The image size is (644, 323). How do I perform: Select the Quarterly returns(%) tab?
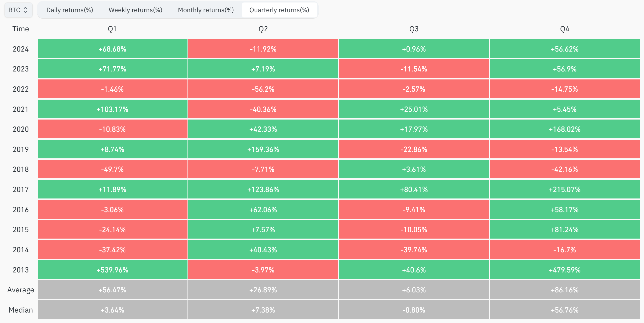[x=279, y=10]
